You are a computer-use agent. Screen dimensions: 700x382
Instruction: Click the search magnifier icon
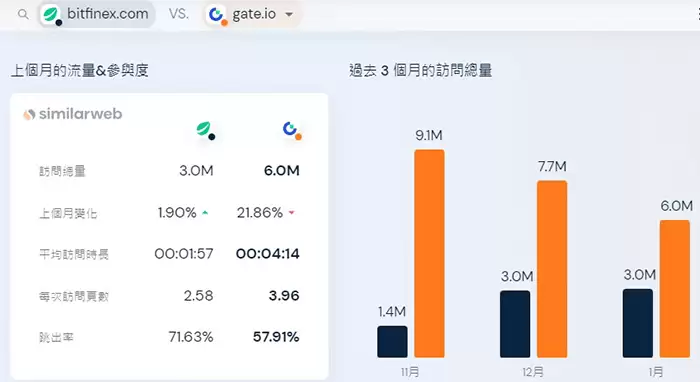(x=23, y=14)
